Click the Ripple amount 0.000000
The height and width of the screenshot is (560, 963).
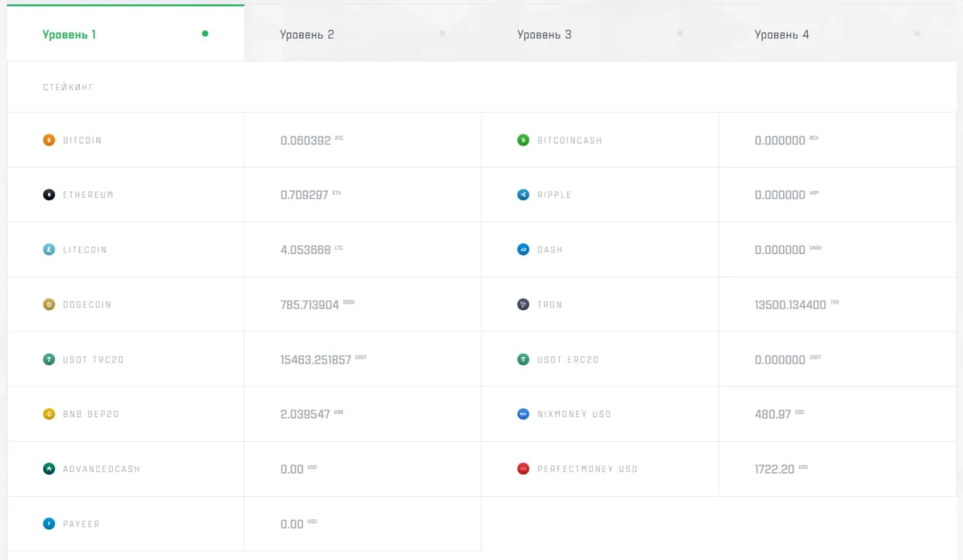pyautogui.click(x=780, y=195)
